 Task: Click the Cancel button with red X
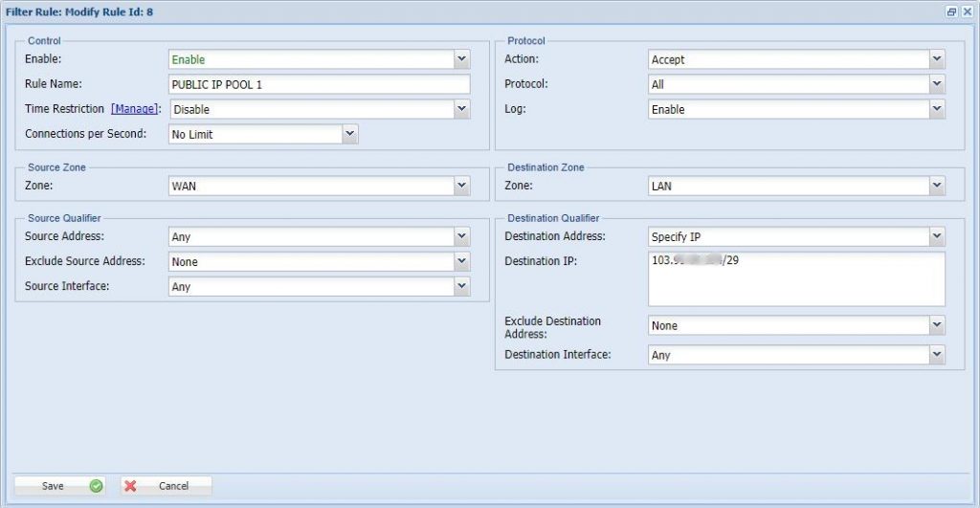166,486
